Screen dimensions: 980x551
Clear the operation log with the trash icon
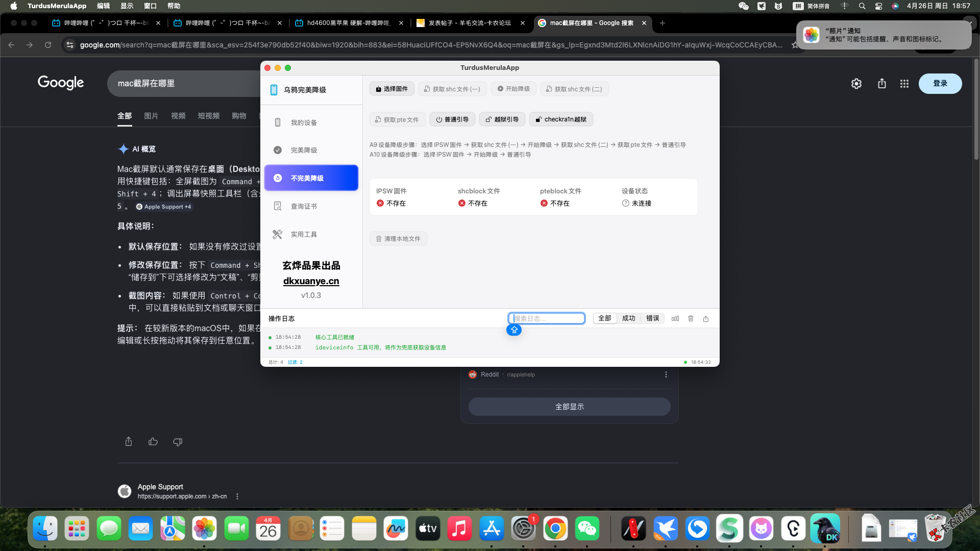[690, 318]
